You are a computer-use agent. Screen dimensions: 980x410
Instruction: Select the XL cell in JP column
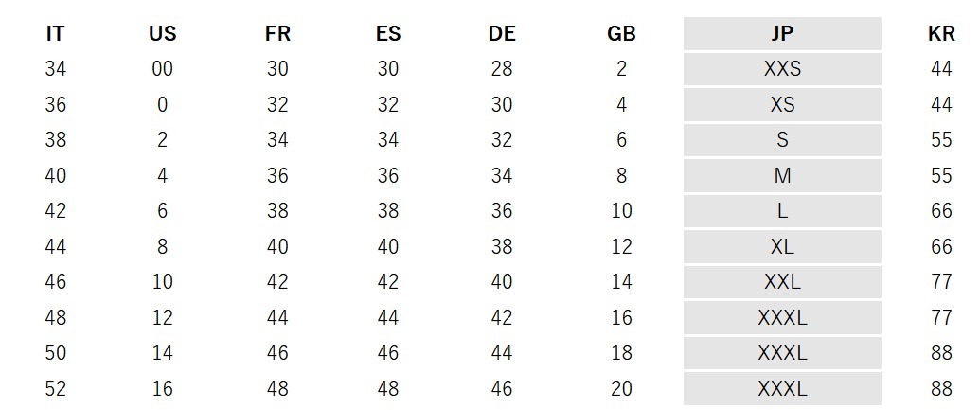click(782, 246)
